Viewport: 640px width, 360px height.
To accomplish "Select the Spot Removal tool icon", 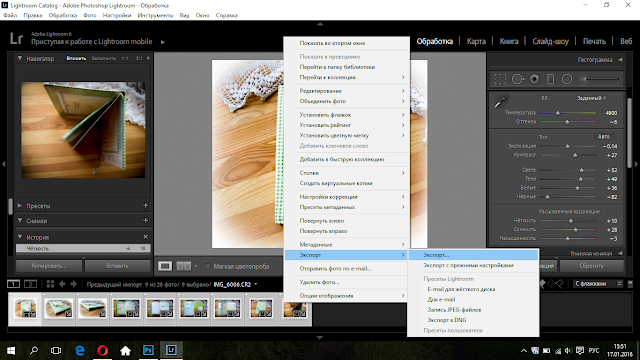I will pyautogui.click(x=518, y=79).
